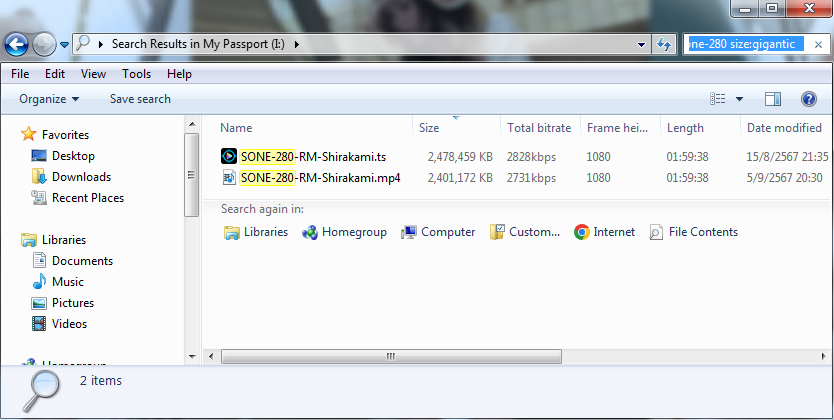
Task: Open Music library
Action: [68, 282]
